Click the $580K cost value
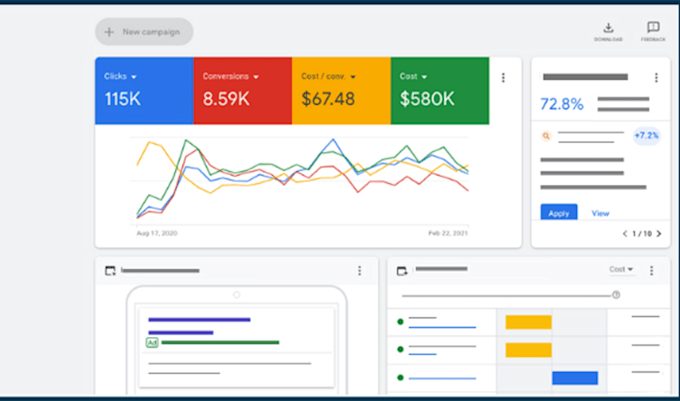 point(427,99)
